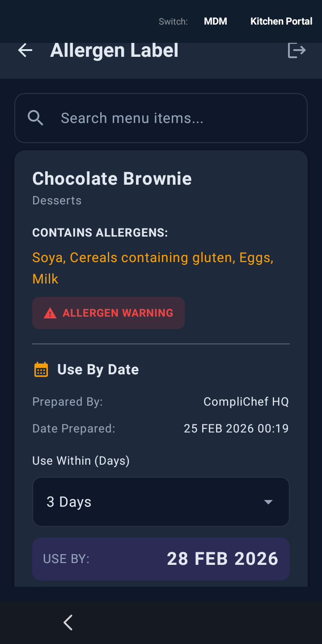Click the warning triangle in Allergen Warning badge
The image size is (322, 644).
click(50, 313)
